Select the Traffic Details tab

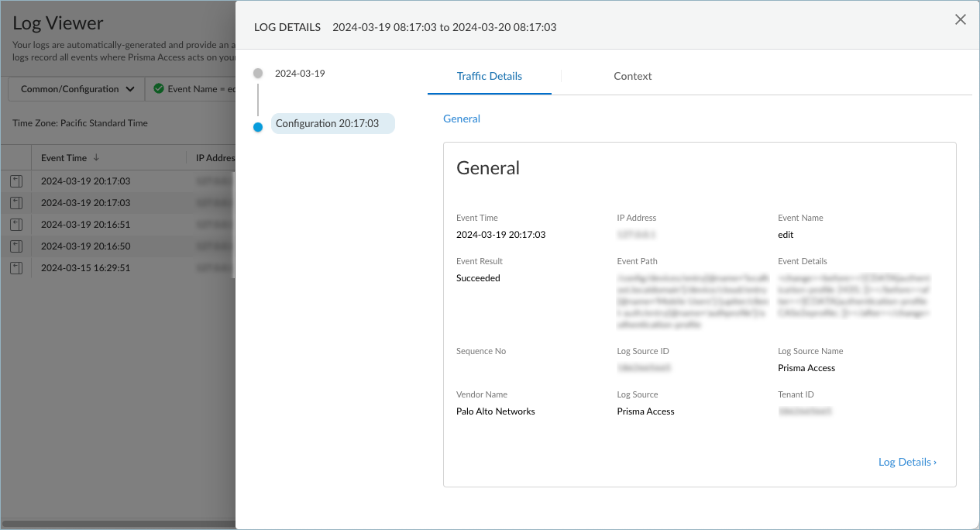click(x=489, y=76)
